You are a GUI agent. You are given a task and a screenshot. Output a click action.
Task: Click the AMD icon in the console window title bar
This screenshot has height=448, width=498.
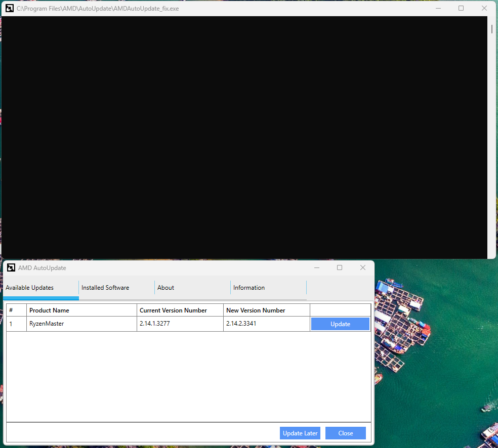10,8
